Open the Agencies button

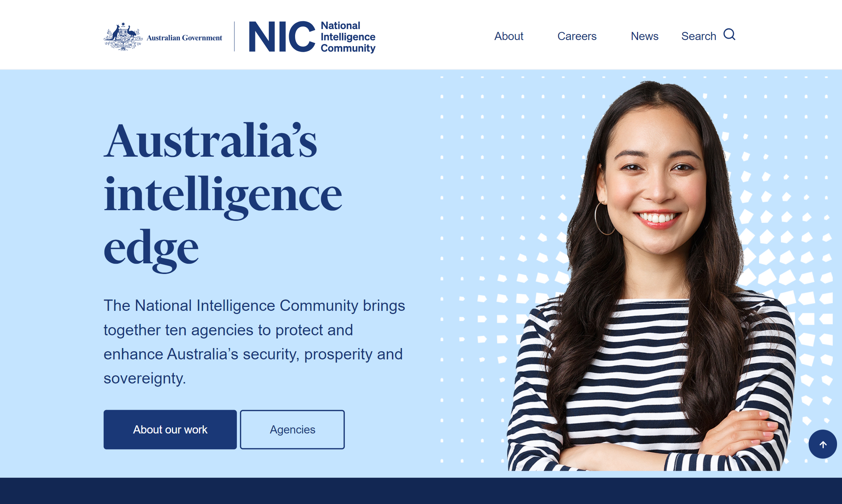pos(292,430)
